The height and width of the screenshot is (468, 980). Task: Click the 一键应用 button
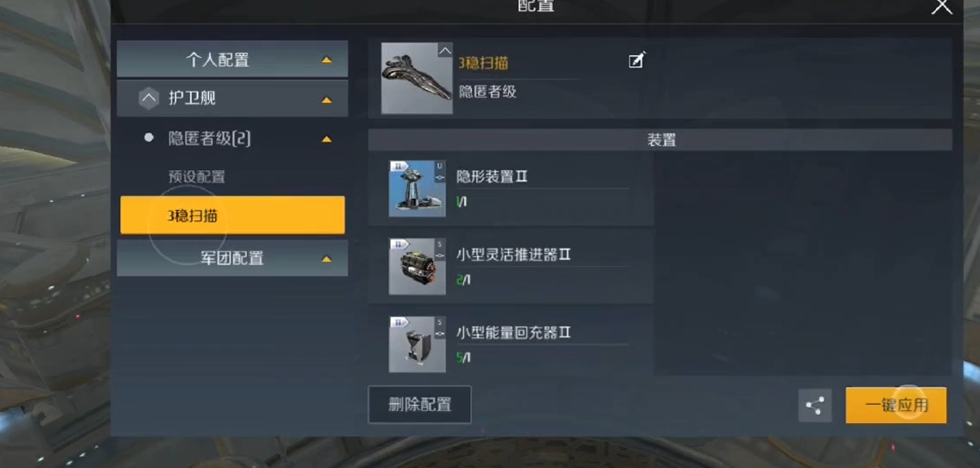895,405
